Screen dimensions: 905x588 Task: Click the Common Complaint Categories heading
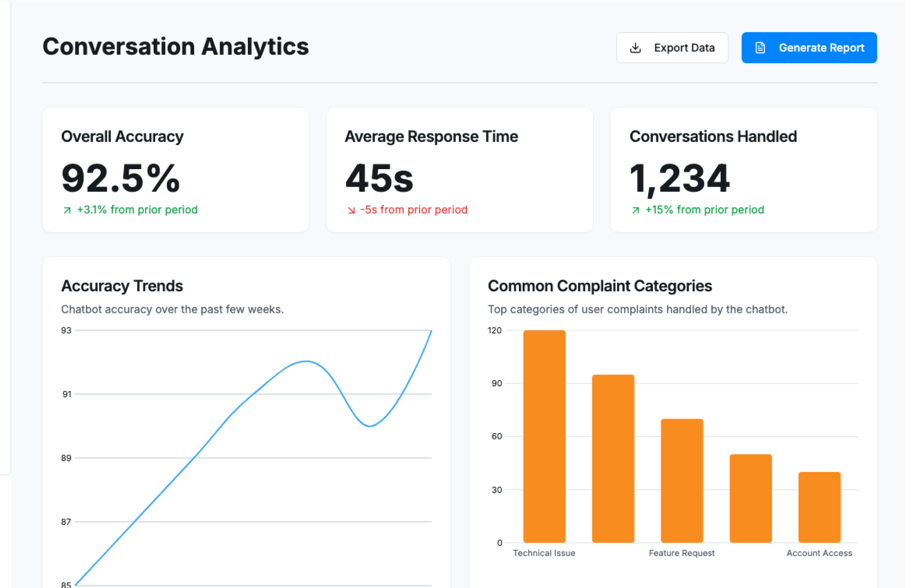coord(600,286)
